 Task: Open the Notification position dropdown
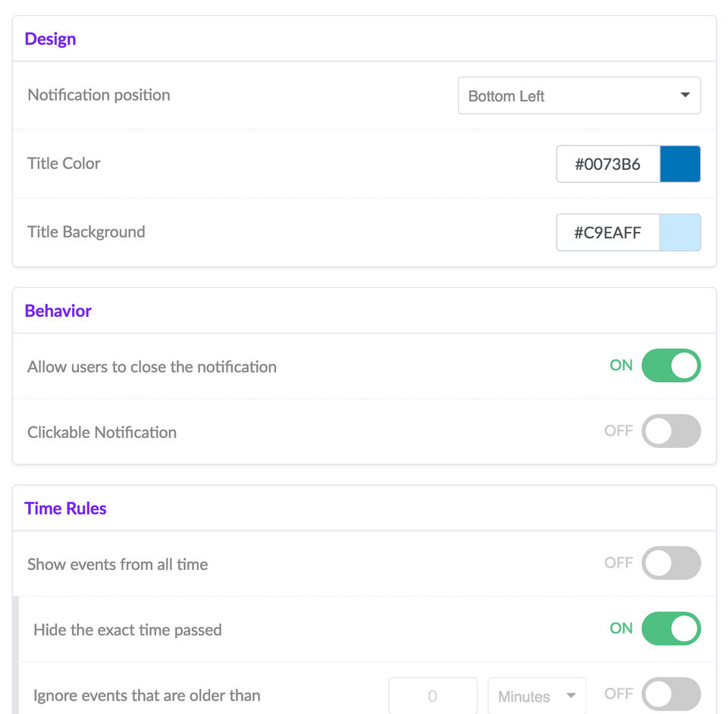click(x=579, y=96)
